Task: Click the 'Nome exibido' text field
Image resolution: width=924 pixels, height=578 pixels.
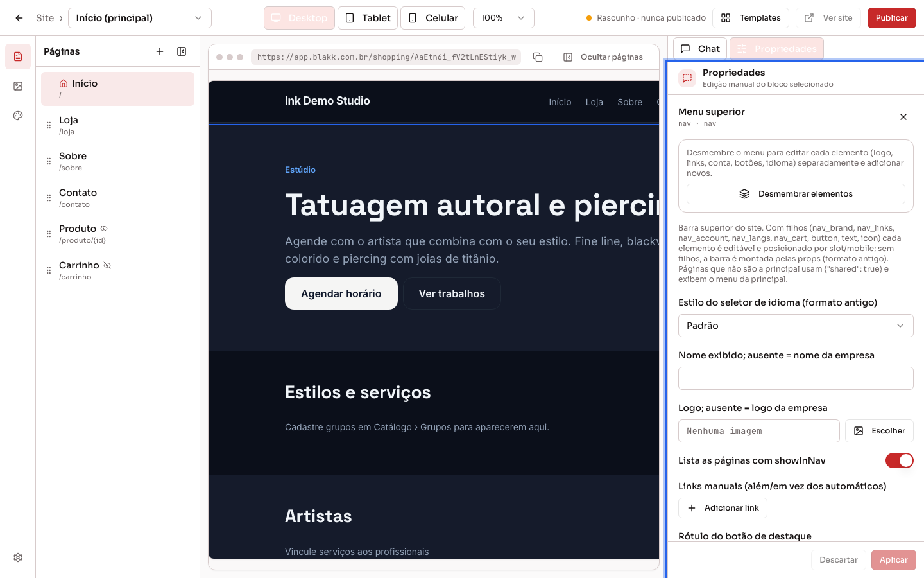Action: (x=796, y=378)
